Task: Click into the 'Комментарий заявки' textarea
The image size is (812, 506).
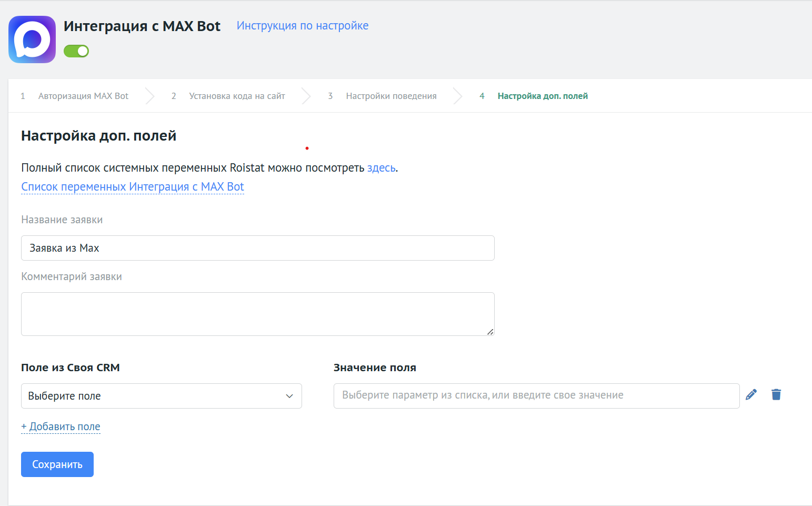Action: (257, 314)
